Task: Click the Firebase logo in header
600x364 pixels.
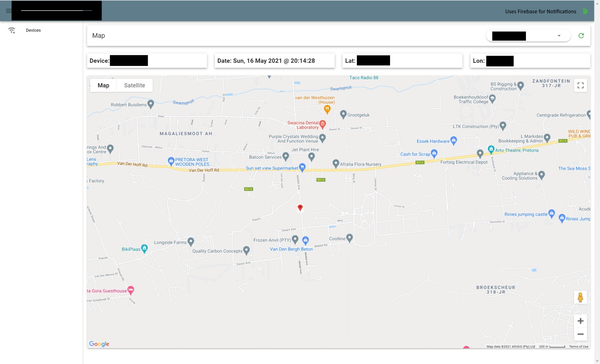Action: [x=585, y=11]
